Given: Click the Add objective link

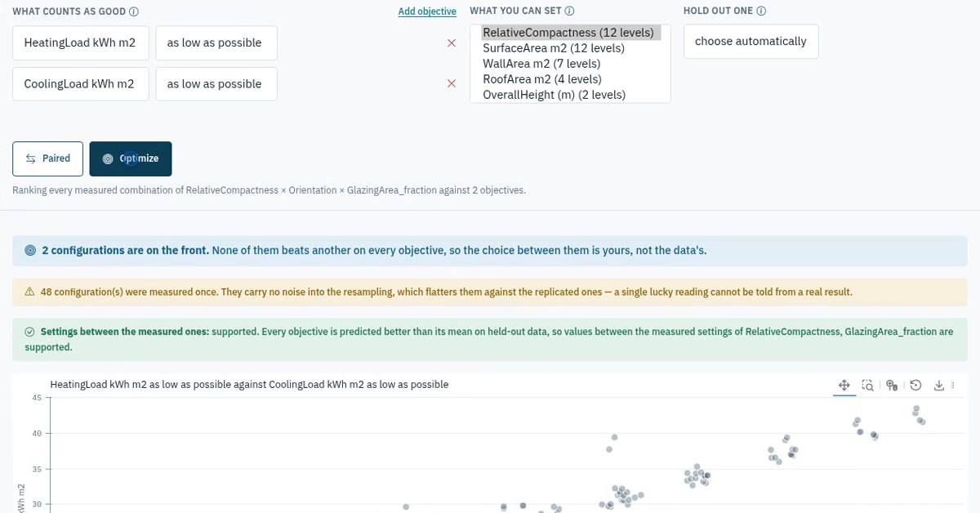Looking at the screenshot, I should 427,11.
